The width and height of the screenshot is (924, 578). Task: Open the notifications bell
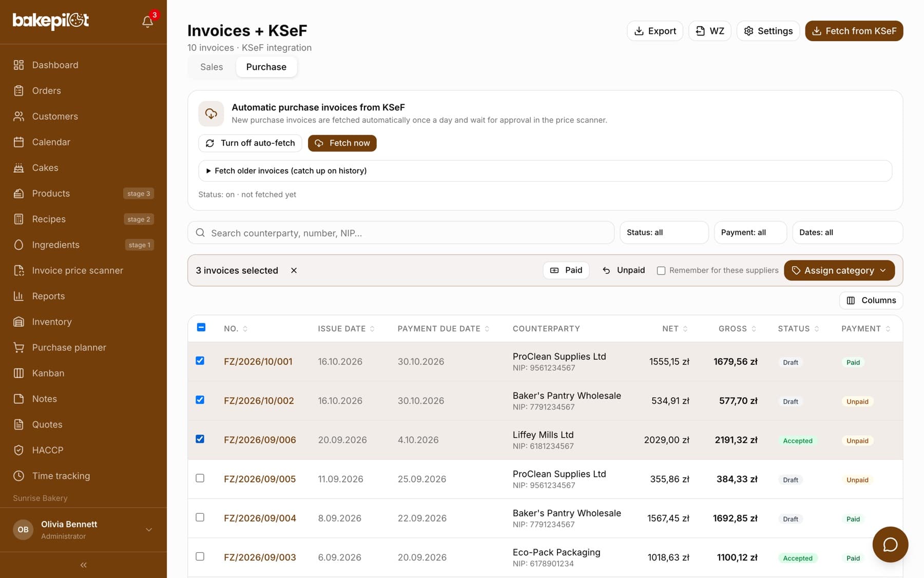coord(147,21)
